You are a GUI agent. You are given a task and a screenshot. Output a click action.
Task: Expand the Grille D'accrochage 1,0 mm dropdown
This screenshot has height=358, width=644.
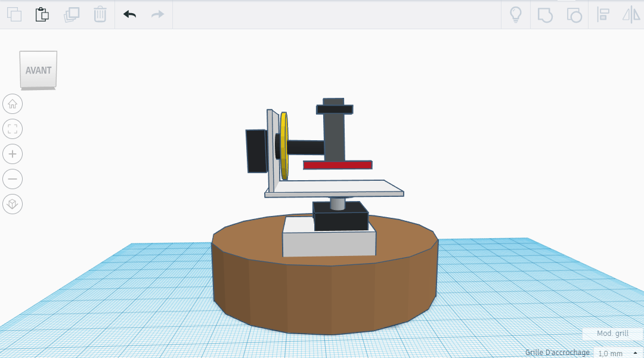(617, 353)
